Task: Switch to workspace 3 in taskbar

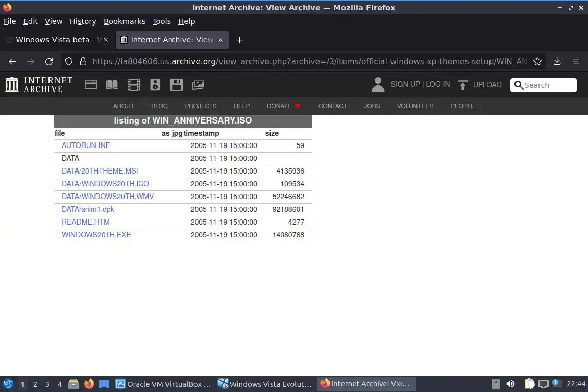Action: click(47, 384)
